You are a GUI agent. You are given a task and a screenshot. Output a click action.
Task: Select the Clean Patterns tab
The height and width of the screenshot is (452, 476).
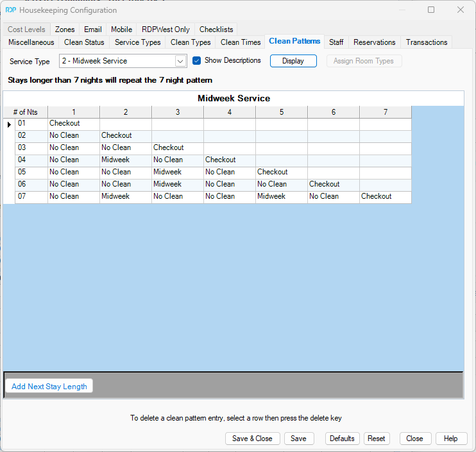tap(294, 41)
